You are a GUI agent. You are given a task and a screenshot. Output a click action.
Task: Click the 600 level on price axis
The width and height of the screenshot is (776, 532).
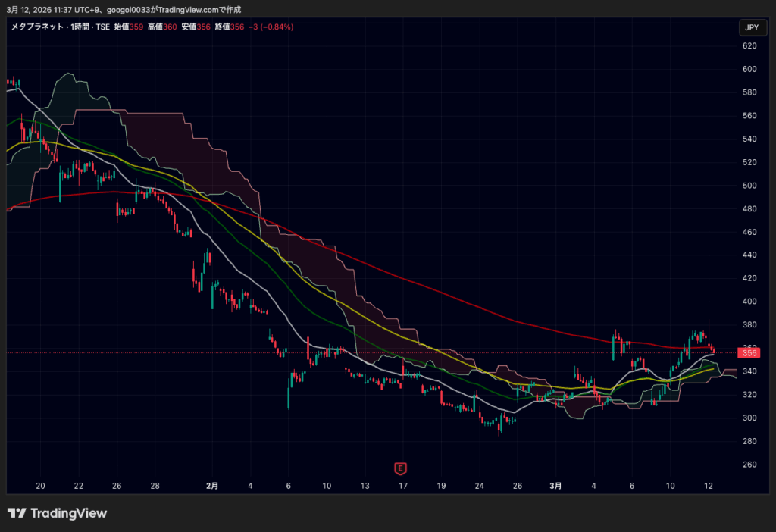coord(749,69)
